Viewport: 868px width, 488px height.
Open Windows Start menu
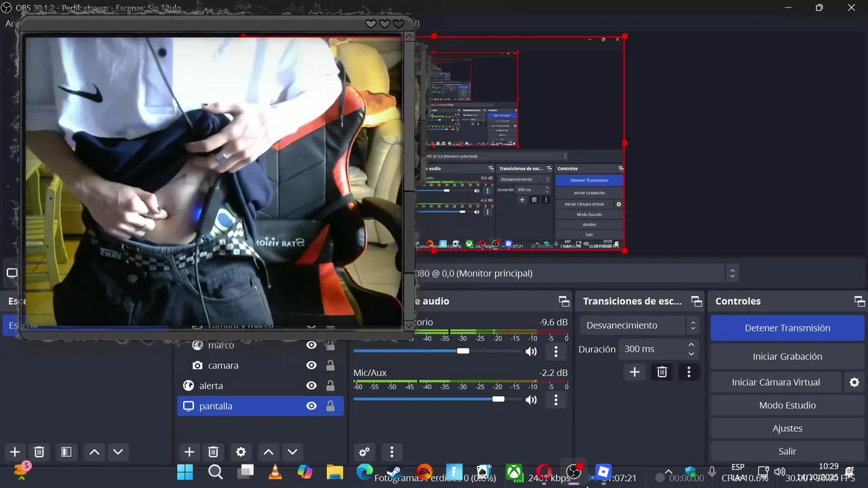point(185,472)
